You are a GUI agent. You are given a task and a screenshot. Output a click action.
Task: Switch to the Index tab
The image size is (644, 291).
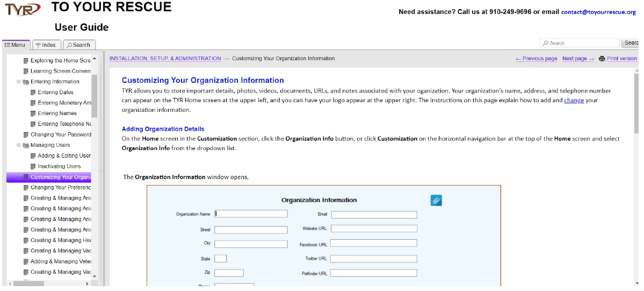[x=46, y=45]
